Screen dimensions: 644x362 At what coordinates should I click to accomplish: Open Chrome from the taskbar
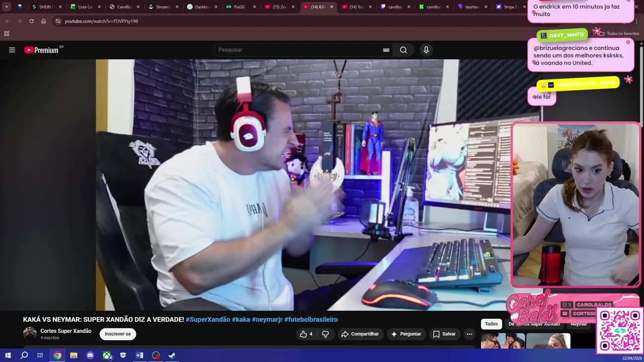tap(57, 355)
